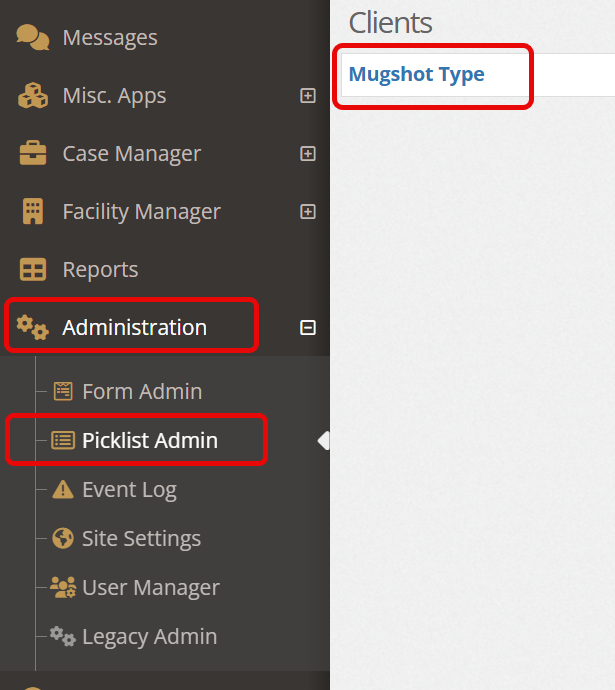Click the Facility Manager building icon

(x=33, y=211)
